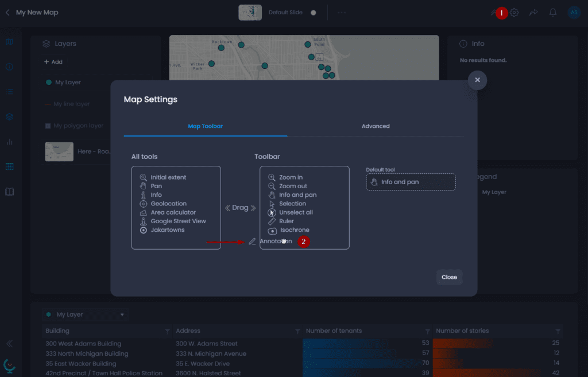Open the three dots menu in header
The width and height of the screenshot is (588, 377).
pos(341,13)
